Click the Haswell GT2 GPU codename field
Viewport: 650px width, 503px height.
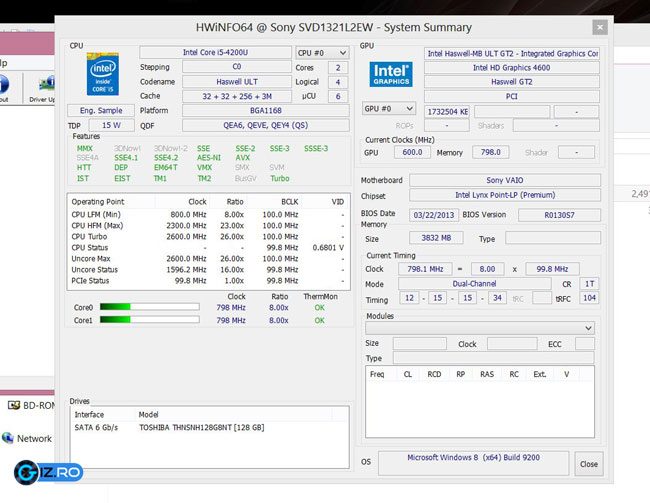click(512, 82)
